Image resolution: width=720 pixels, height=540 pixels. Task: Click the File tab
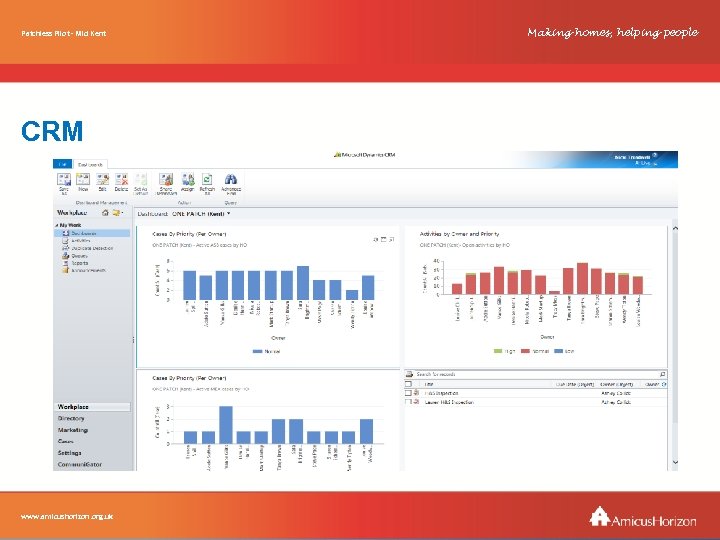(x=62, y=164)
